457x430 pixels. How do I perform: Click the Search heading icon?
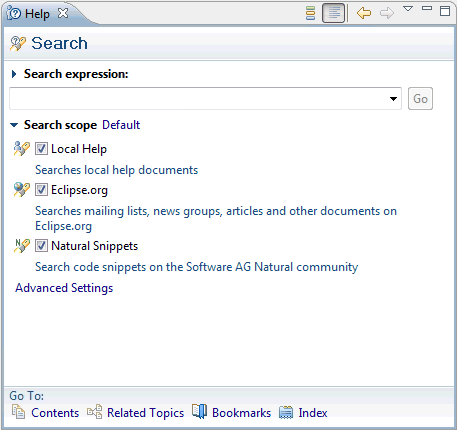pos(18,44)
